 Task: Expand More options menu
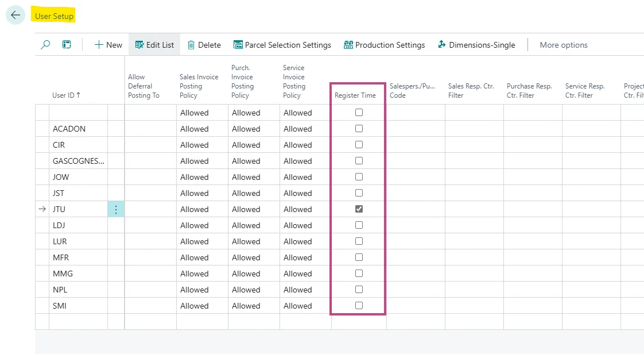coord(563,45)
